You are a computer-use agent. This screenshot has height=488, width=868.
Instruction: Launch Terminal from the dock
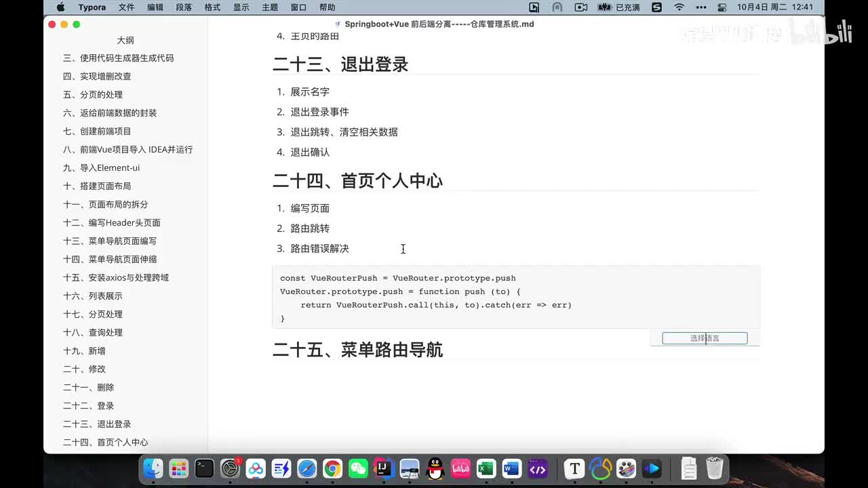coord(204,468)
